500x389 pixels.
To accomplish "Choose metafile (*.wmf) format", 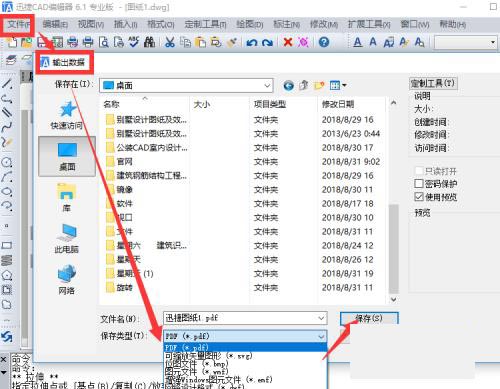I will 245,371.
